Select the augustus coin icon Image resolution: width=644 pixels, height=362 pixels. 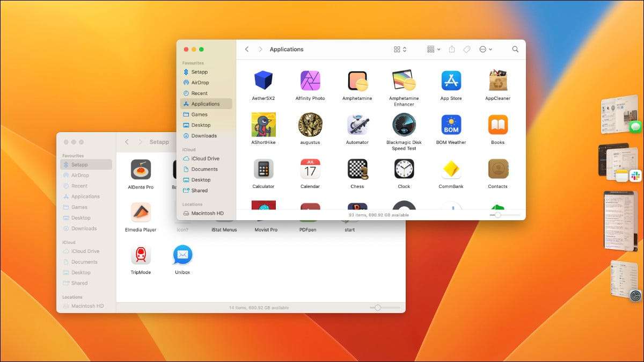pos(310,125)
